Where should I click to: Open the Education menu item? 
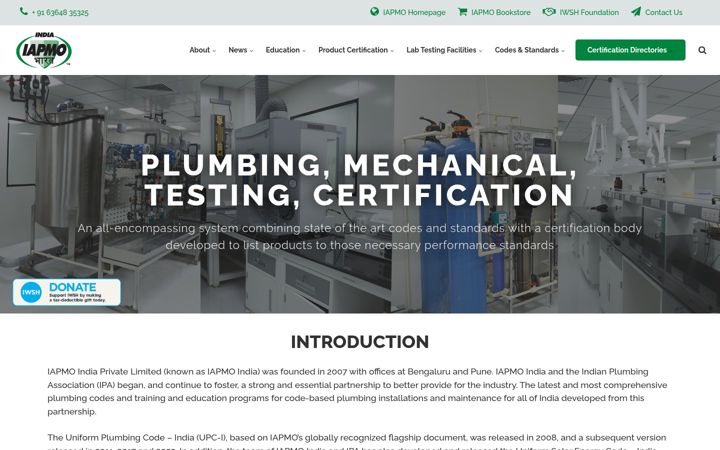pyautogui.click(x=282, y=50)
